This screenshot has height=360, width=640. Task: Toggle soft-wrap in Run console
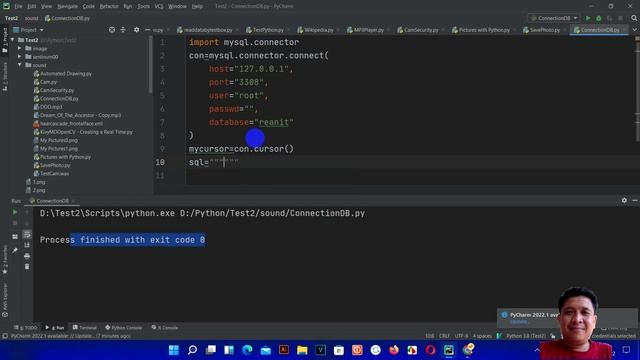point(27,234)
